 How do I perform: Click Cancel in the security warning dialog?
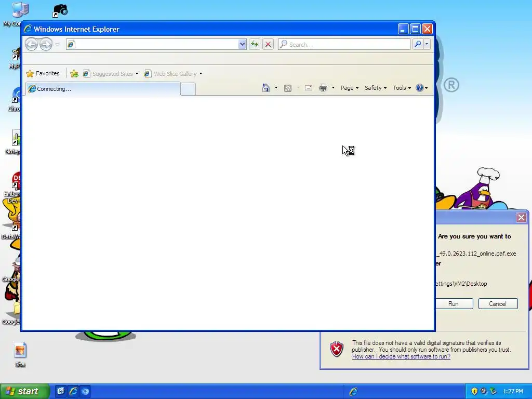click(x=498, y=303)
